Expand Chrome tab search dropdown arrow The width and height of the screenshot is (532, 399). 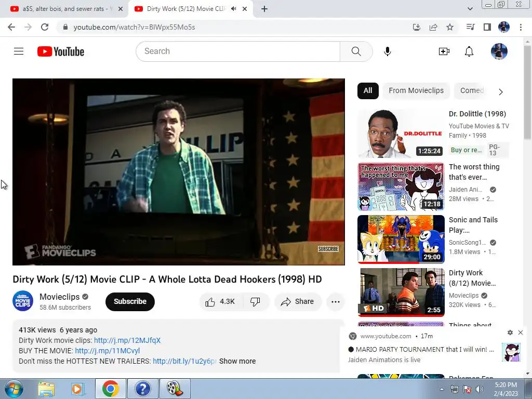470,9
